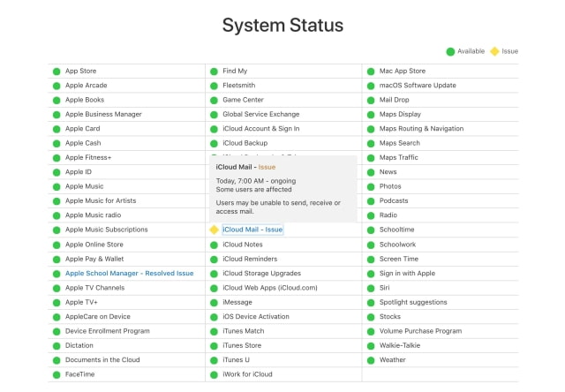Click the green status dot for Weather

(x=371, y=360)
